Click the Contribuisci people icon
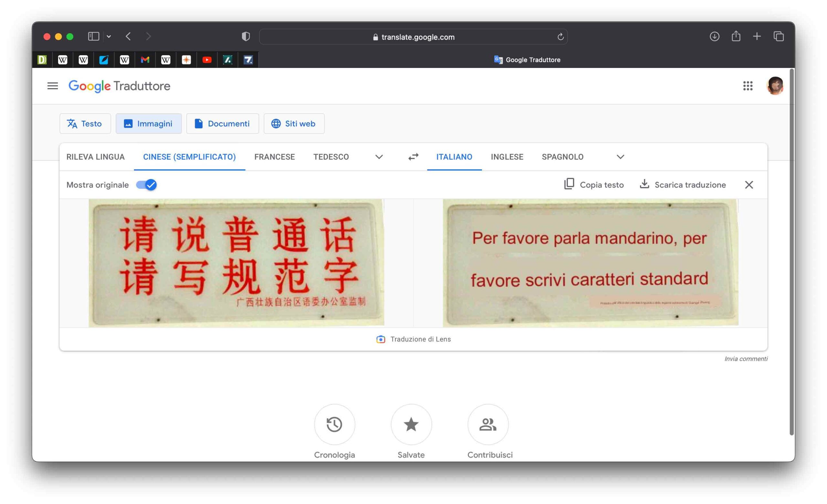 (x=488, y=424)
